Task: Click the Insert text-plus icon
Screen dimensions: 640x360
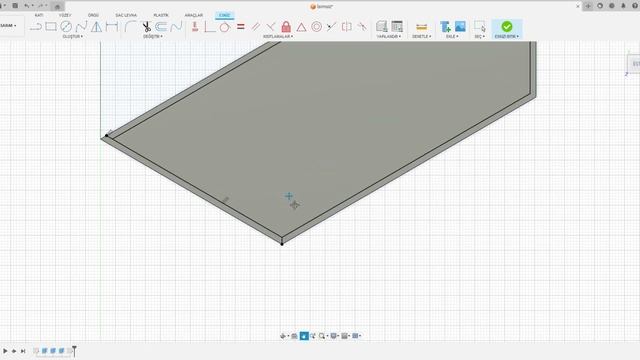Action: coord(445,27)
